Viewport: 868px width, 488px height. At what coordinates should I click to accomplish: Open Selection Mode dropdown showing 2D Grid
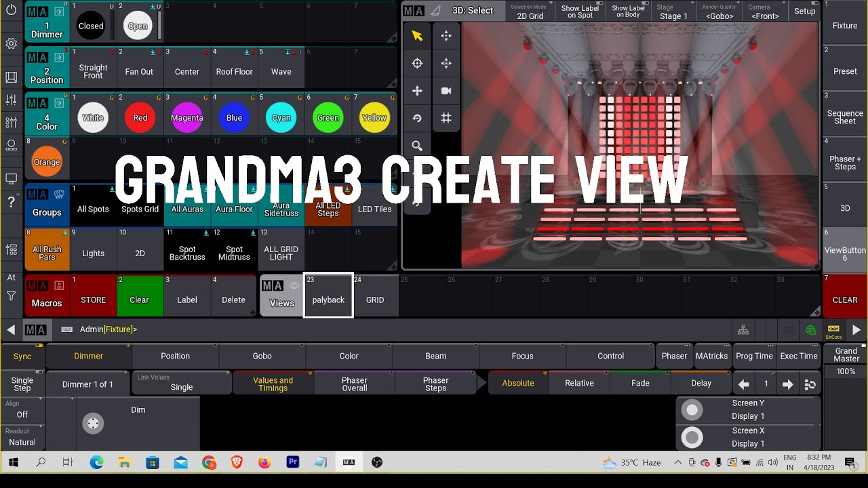coord(530,12)
